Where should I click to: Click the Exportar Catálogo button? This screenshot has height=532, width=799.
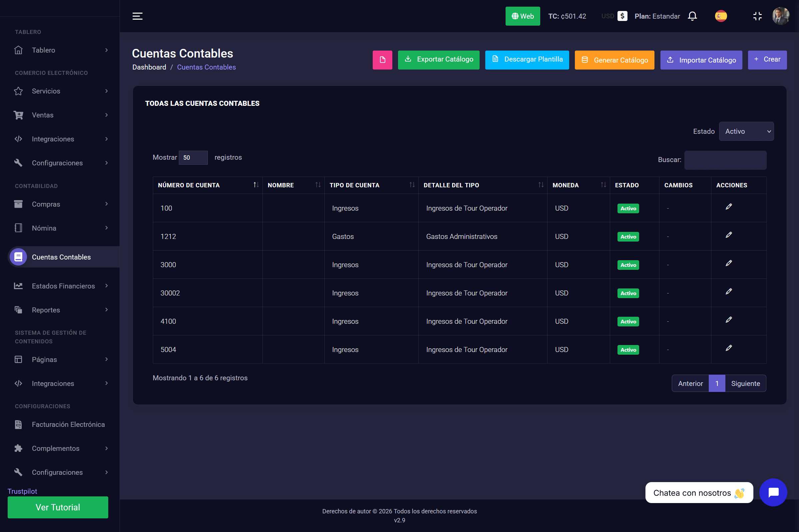438,60
